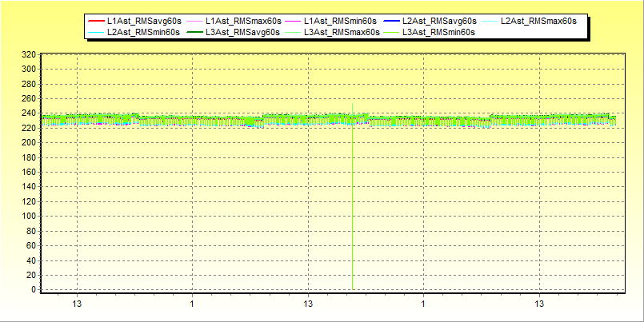This screenshot has height=322, width=644.
Task: Click the magenta L1Ast_RMSmin60s line swatch
Action: (292, 20)
